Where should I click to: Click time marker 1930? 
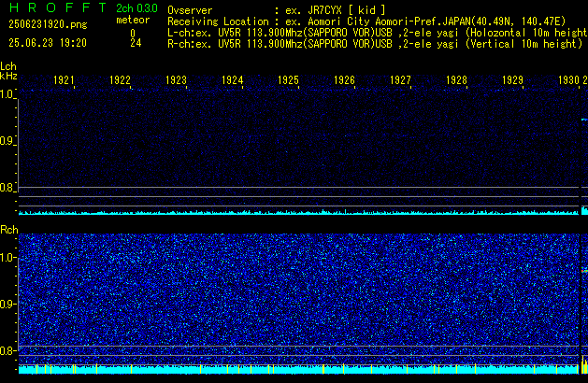tap(568, 80)
